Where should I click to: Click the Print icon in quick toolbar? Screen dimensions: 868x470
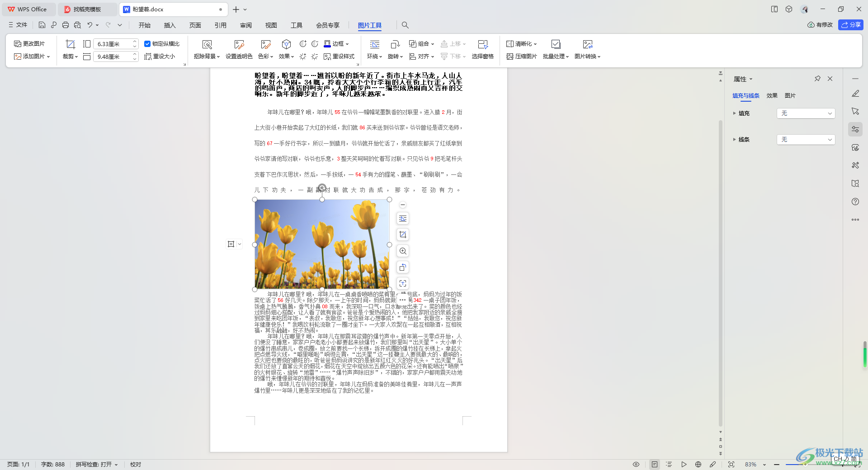(66, 25)
